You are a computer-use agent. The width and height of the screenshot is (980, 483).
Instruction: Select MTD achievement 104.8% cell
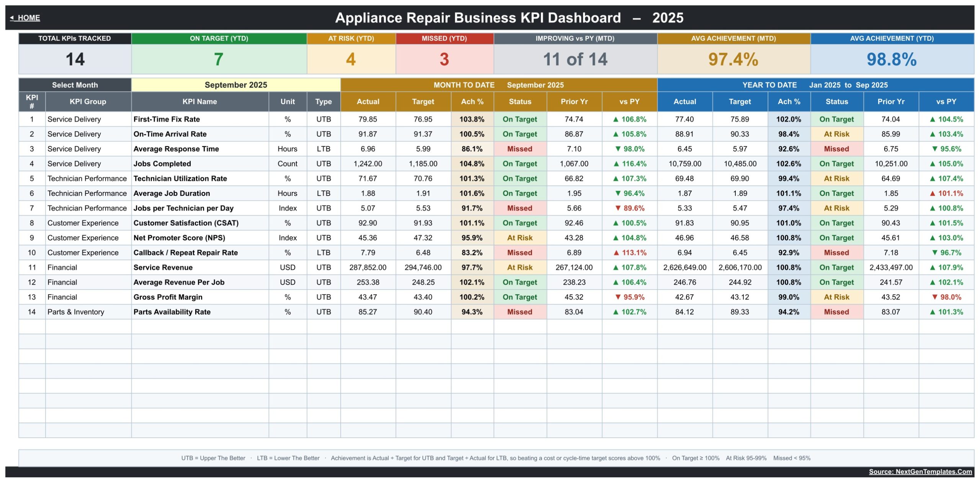click(472, 164)
